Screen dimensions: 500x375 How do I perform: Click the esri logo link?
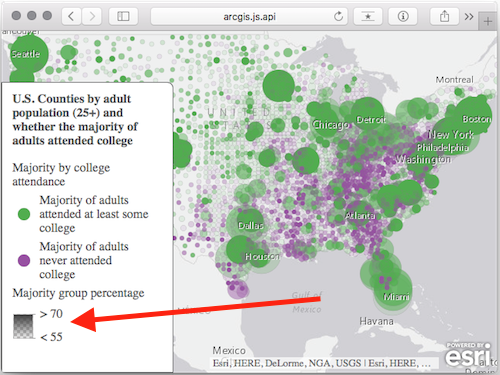[468, 354]
